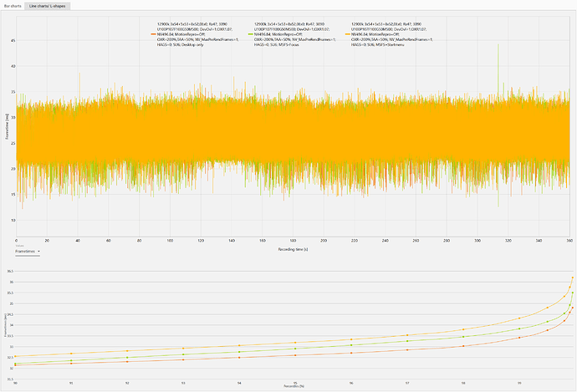This screenshot has height=392, width=577.
Task: Click the Recording time [s] axis title
Action: tap(294, 248)
